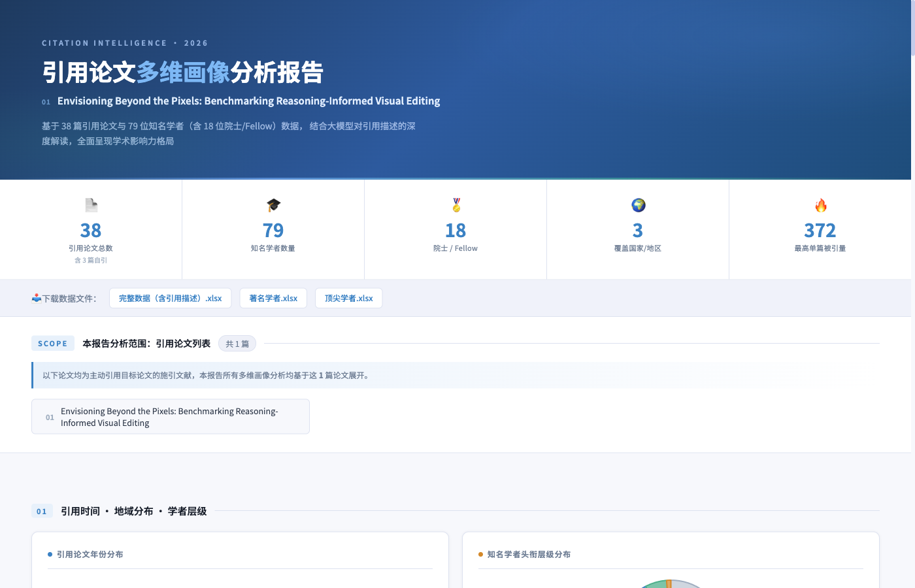Viewport: 915px width, 588px height.
Task: Select the paper Envisioning Beyond the Pixels
Action: (x=170, y=416)
